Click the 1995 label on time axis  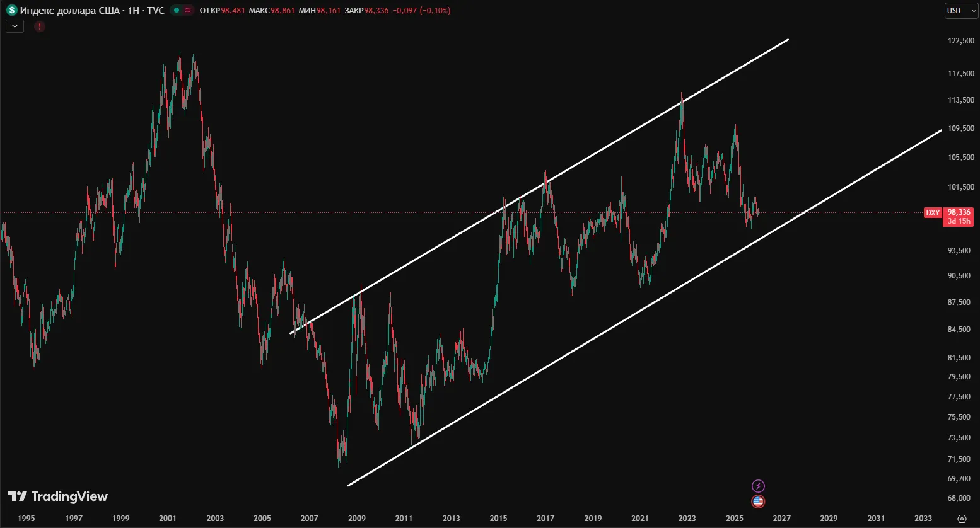(x=26, y=519)
